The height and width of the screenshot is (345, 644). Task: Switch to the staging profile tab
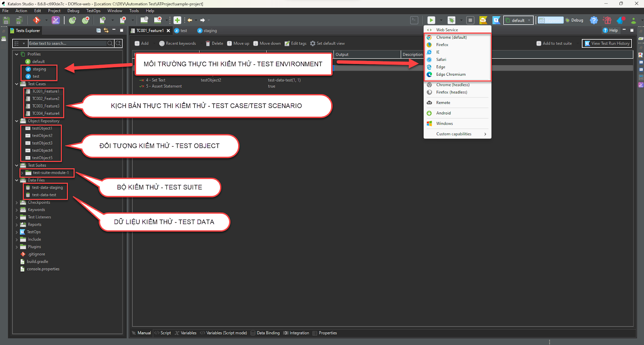[x=207, y=31]
